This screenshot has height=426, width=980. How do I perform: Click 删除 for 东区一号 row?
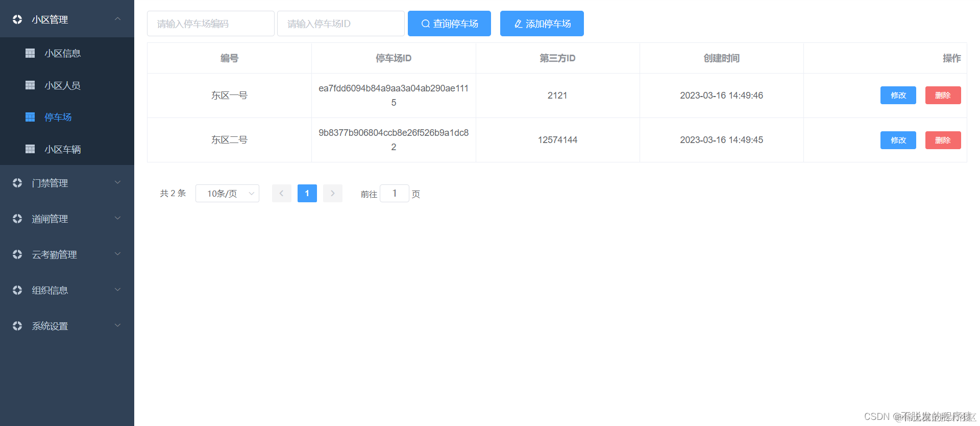[x=943, y=95]
